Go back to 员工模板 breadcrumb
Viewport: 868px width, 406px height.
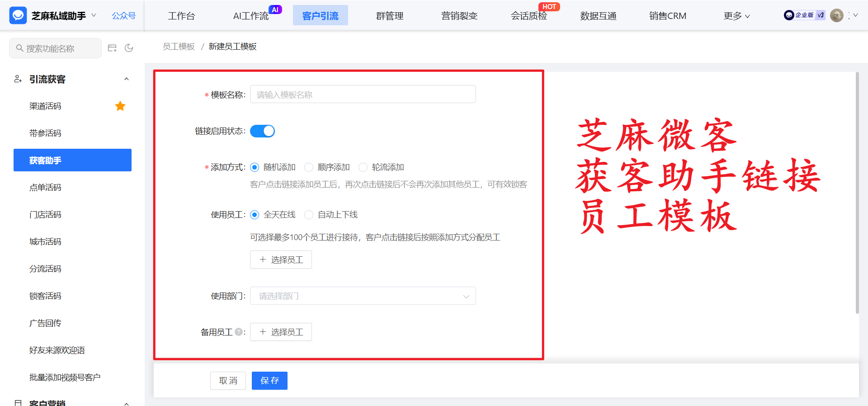(x=179, y=47)
